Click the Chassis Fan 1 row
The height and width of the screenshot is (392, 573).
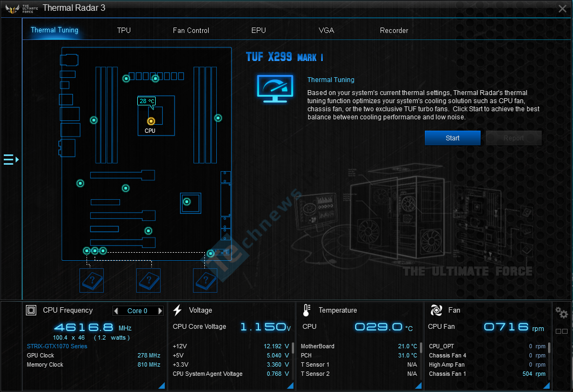click(487, 374)
